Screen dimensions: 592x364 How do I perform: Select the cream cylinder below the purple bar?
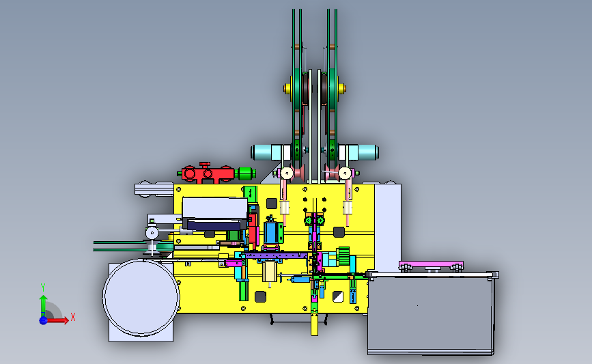[x=270, y=272]
